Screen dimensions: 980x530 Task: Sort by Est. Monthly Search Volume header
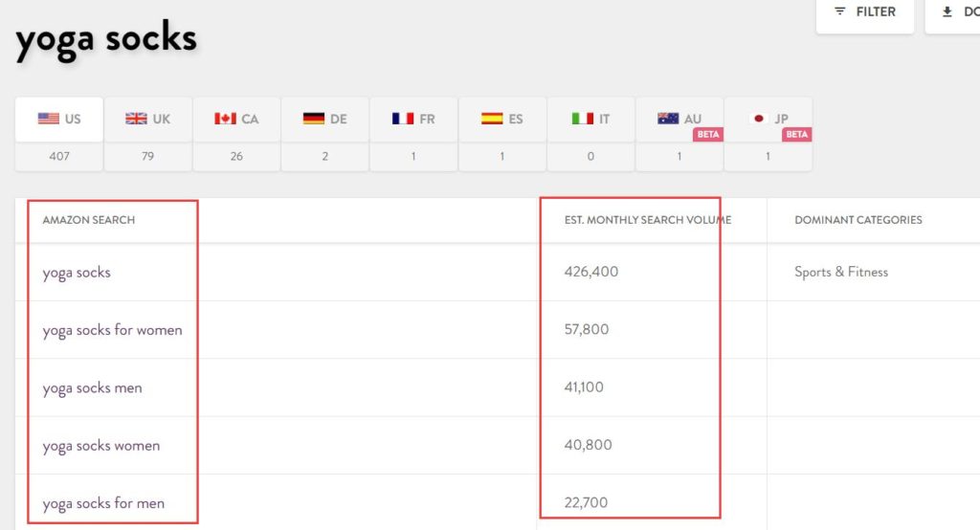click(x=648, y=220)
